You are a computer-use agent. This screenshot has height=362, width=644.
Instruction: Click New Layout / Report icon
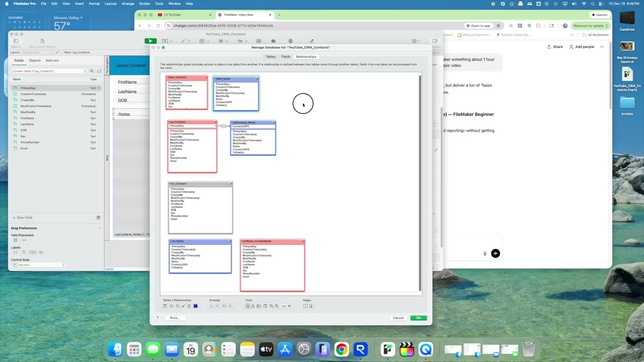click(42, 41)
